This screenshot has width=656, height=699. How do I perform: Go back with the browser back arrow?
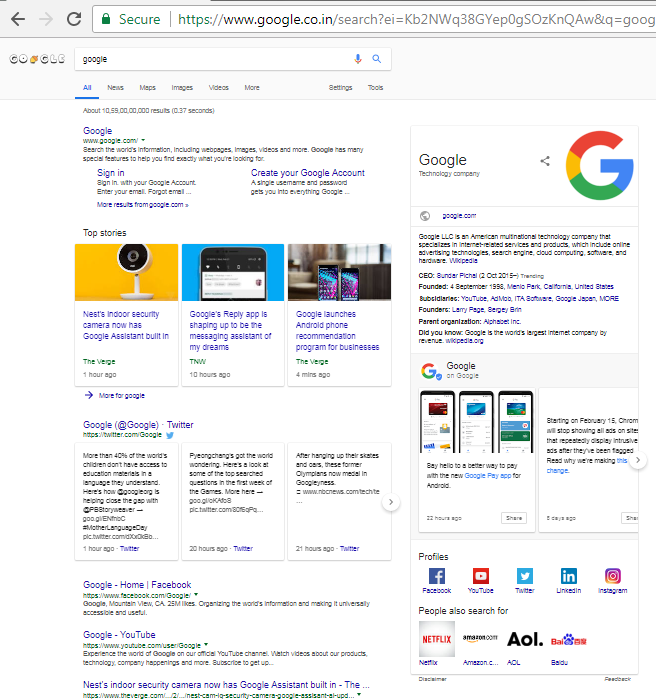[18, 19]
